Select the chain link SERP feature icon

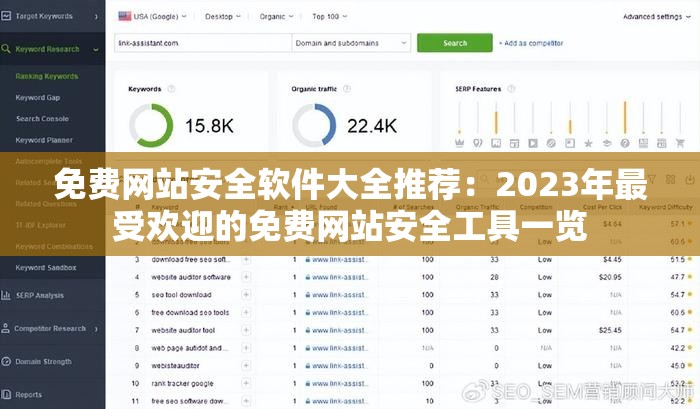551,143
